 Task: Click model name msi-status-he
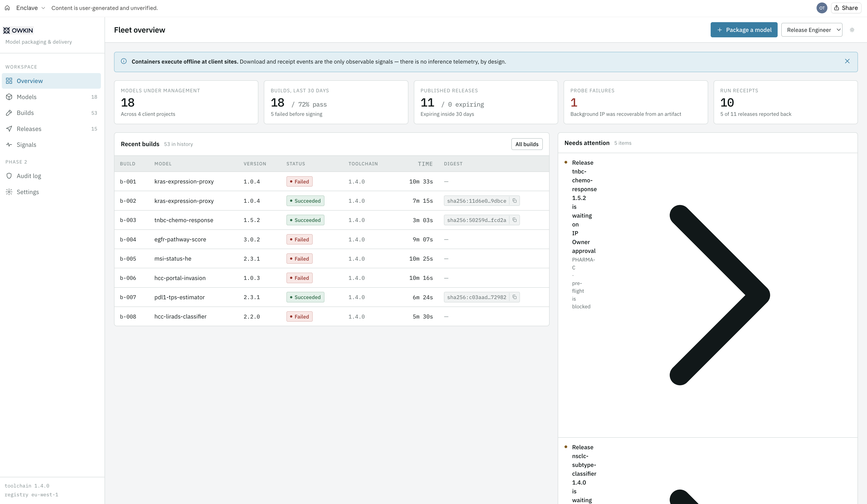173,259
